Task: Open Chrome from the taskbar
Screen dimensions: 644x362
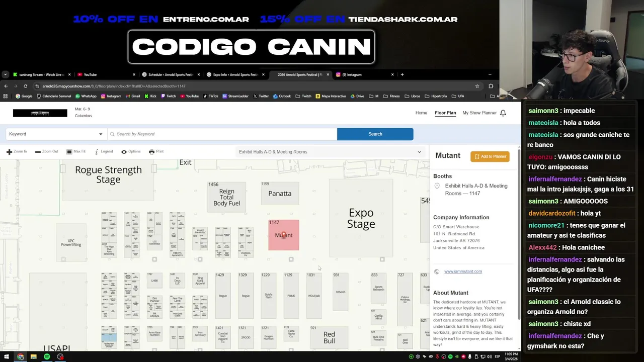Action: click(x=20, y=357)
